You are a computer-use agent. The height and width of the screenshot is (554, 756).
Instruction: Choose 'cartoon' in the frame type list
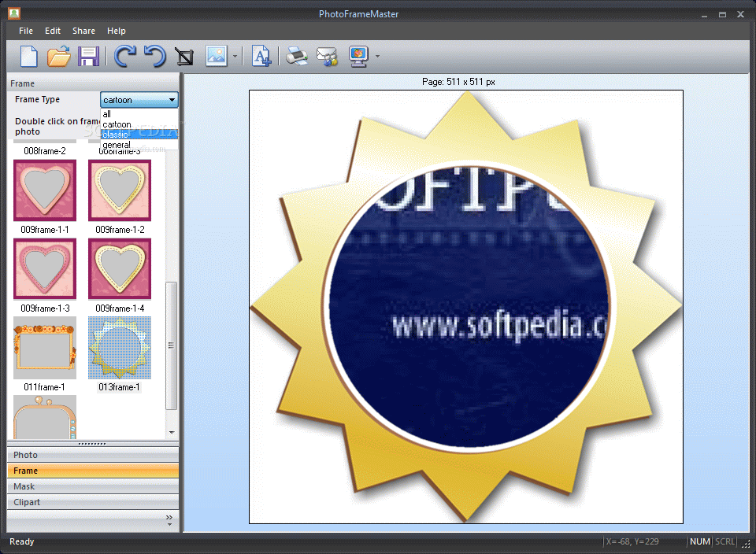pos(139,124)
